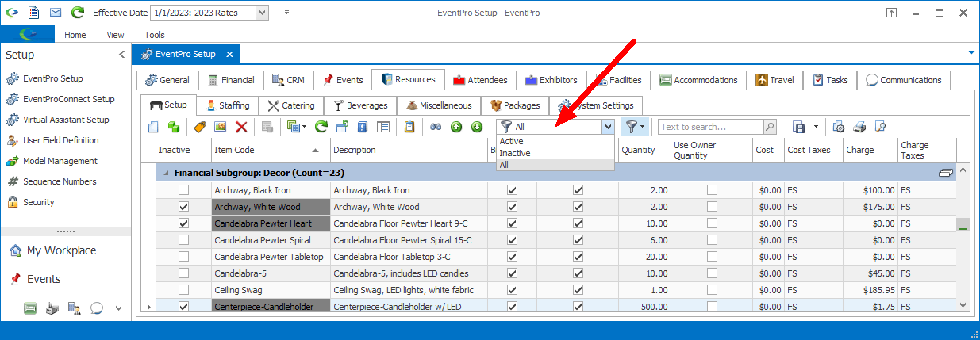
Task: Click the green move down arrow icon
Action: 477,127
